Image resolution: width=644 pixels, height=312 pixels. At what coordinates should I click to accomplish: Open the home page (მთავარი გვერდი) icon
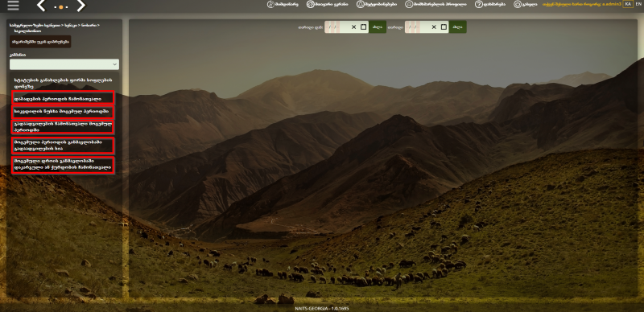pyautogui.click(x=310, y=4)
